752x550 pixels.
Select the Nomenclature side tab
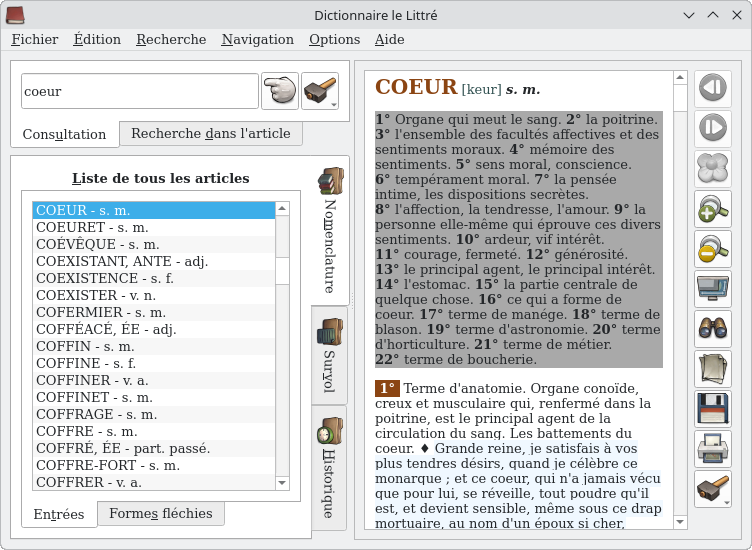click(330, 230)
